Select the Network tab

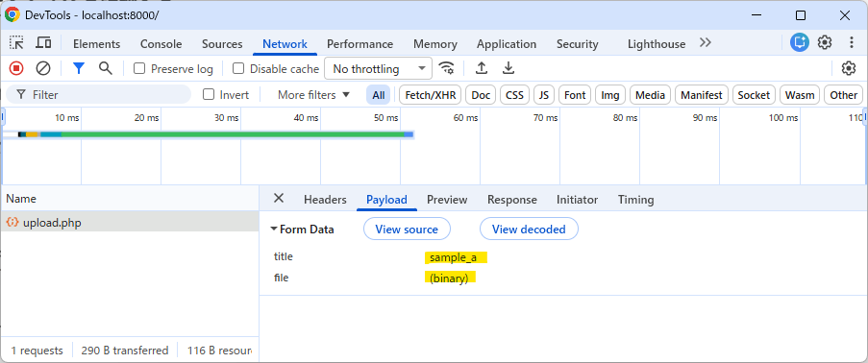[x=285, y=44]
